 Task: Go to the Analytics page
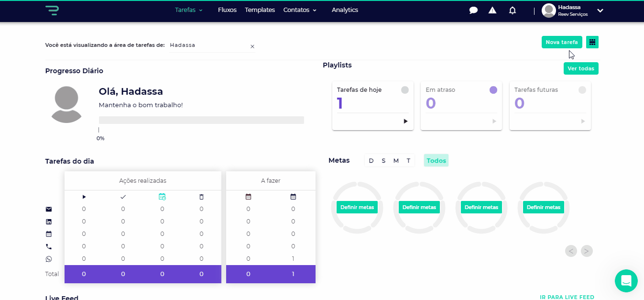pyautogui.click(x=345, y=10)
